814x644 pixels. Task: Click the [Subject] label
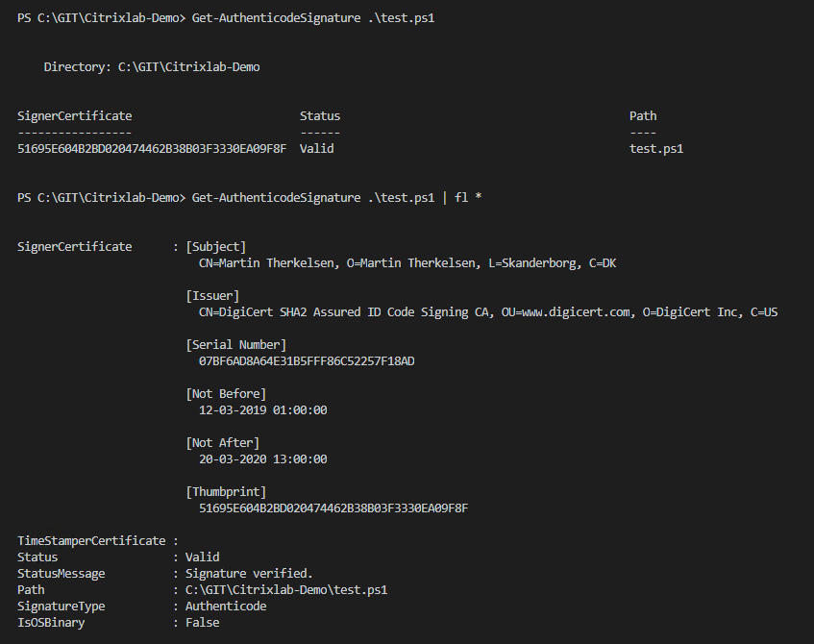216,247
